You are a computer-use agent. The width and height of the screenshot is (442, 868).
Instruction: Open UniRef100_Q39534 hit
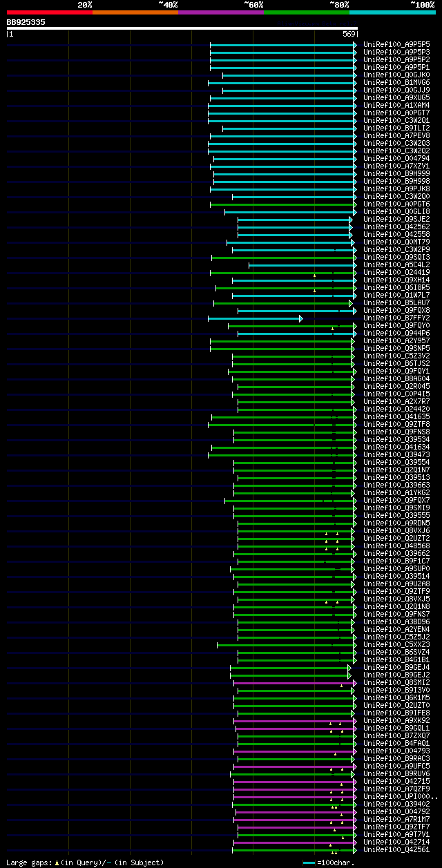396,439
